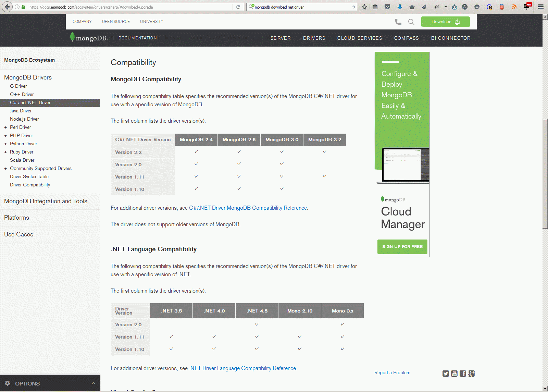Image resolution: width=548 pixels, height=392 pixels.
Task: Open Platforms sidebar section
Action: tap(16, 218)
